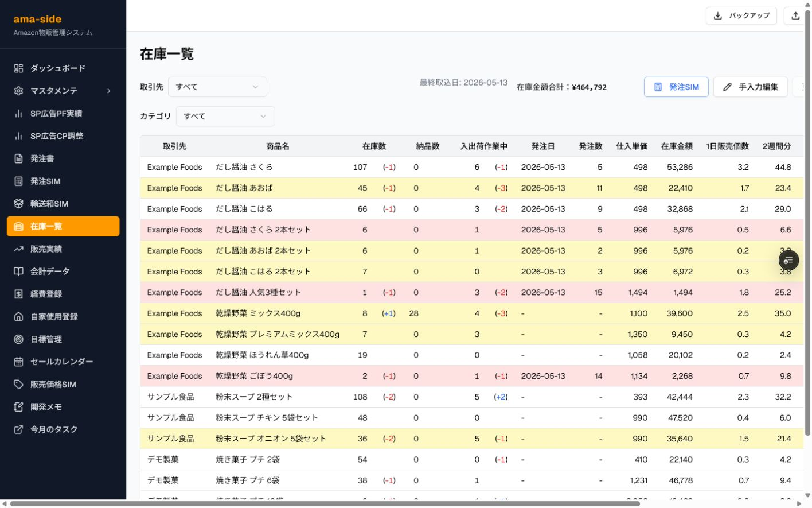The image size is (812, 508).
Task: Click the 今月のタスク external link icon
Action: pos(18,429)
